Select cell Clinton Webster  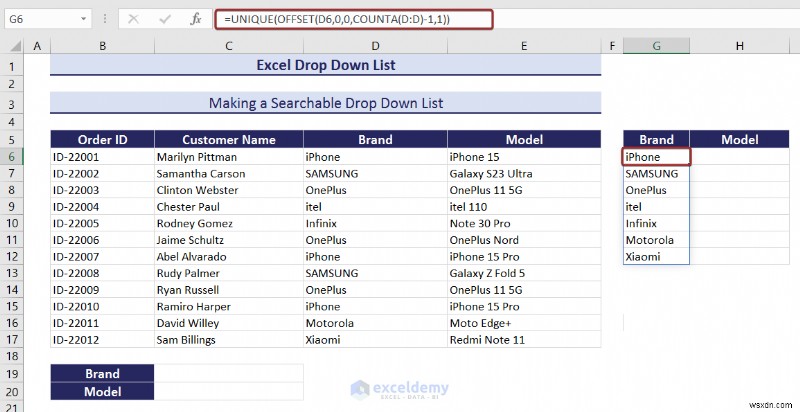click(x=229, y=190)
